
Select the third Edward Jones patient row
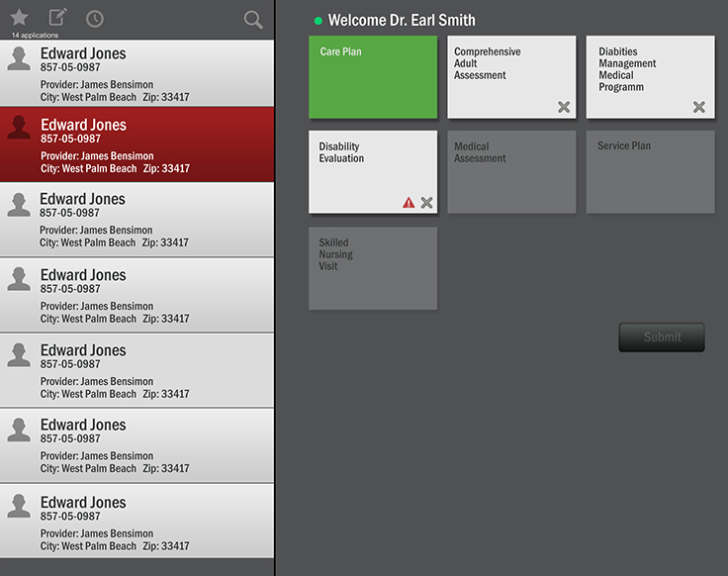tap(137, 220)
